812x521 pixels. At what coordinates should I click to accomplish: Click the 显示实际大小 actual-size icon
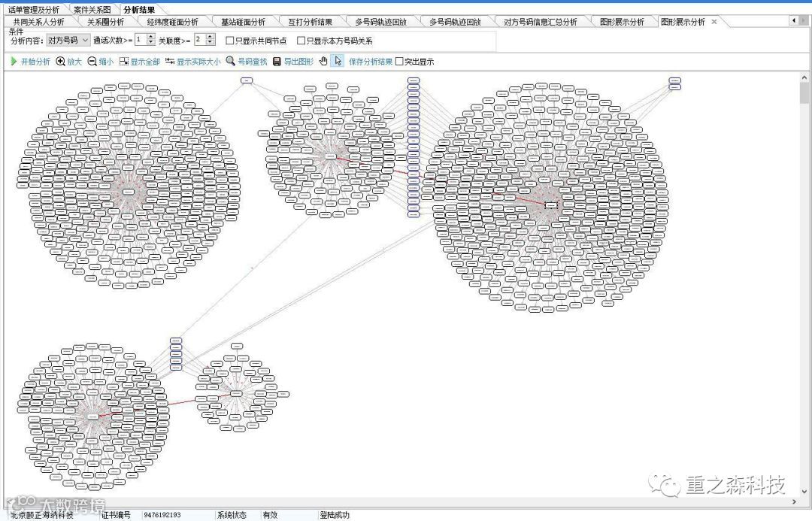(170, 62)
